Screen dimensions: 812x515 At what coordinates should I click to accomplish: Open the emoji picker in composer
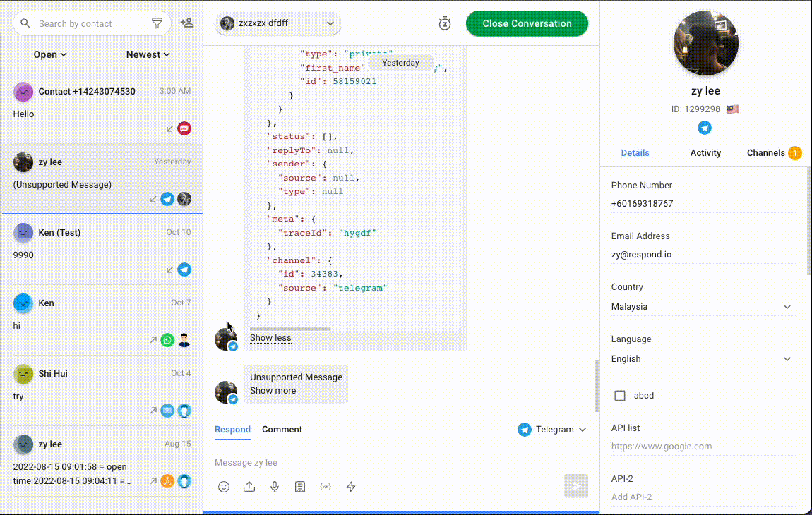coord(224,487)
